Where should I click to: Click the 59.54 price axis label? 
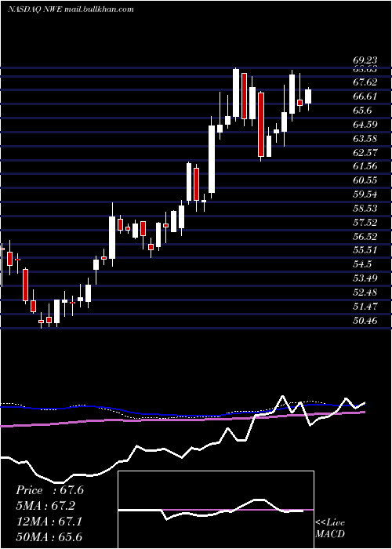pyautogui.click(x=365, y=195)
